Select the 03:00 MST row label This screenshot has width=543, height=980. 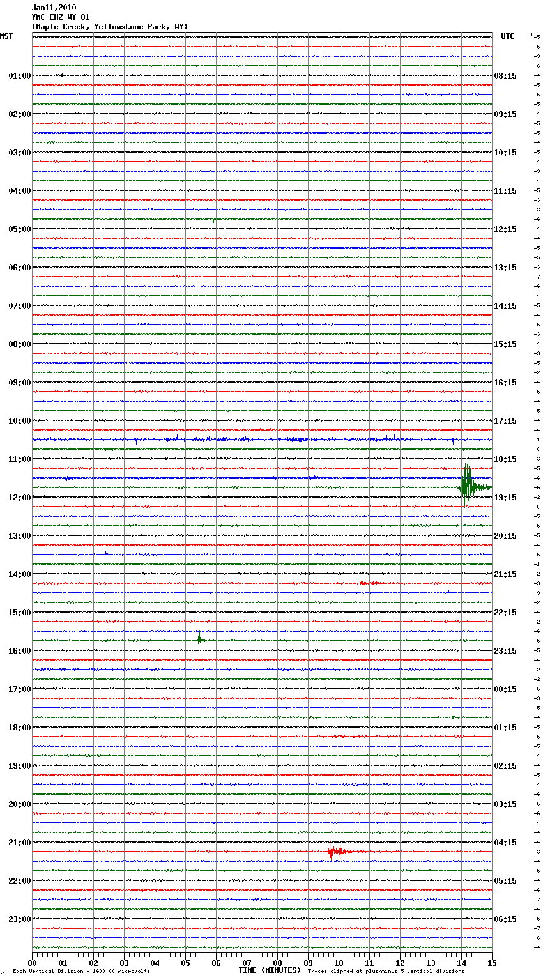[20, 153]
